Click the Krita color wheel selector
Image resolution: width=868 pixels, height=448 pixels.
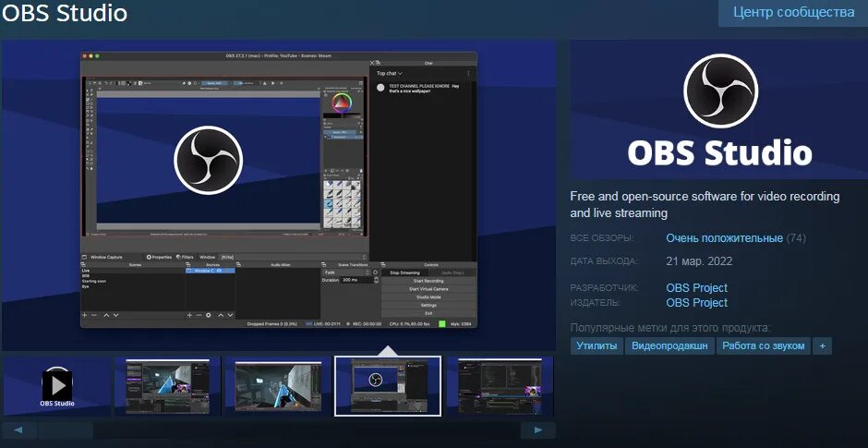(x=342, y=103)
